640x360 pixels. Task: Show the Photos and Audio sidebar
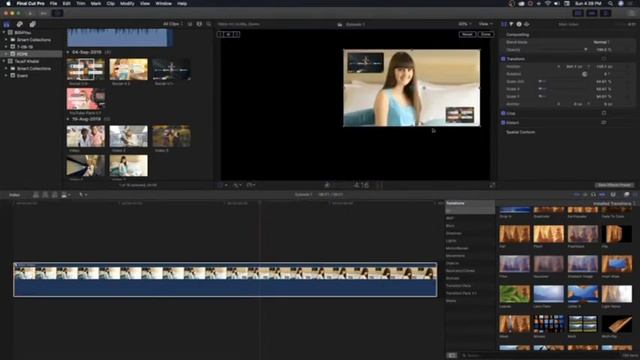click(x=19, y=24)
